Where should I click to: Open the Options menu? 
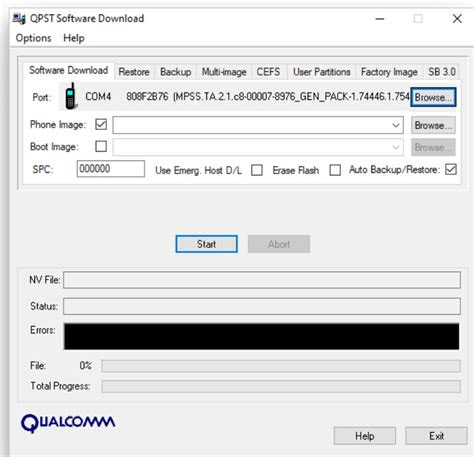pos(34,38)
